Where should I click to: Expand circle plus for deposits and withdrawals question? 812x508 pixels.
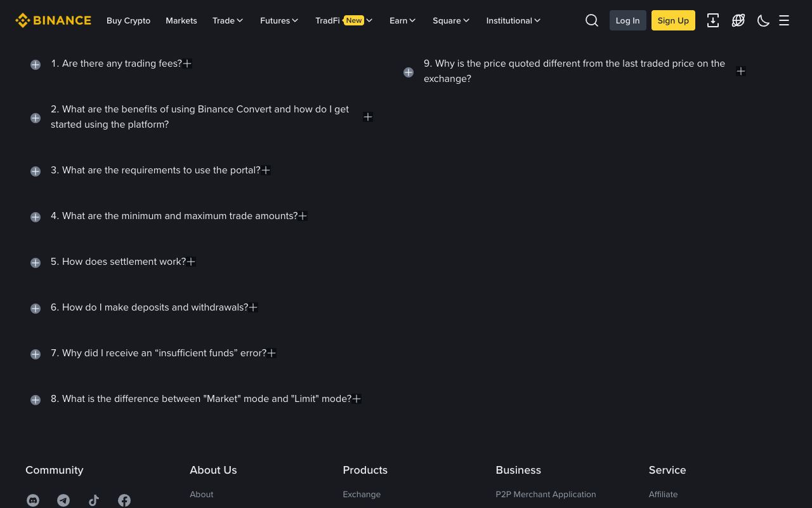pyautogui.click(x=36, y=309)
